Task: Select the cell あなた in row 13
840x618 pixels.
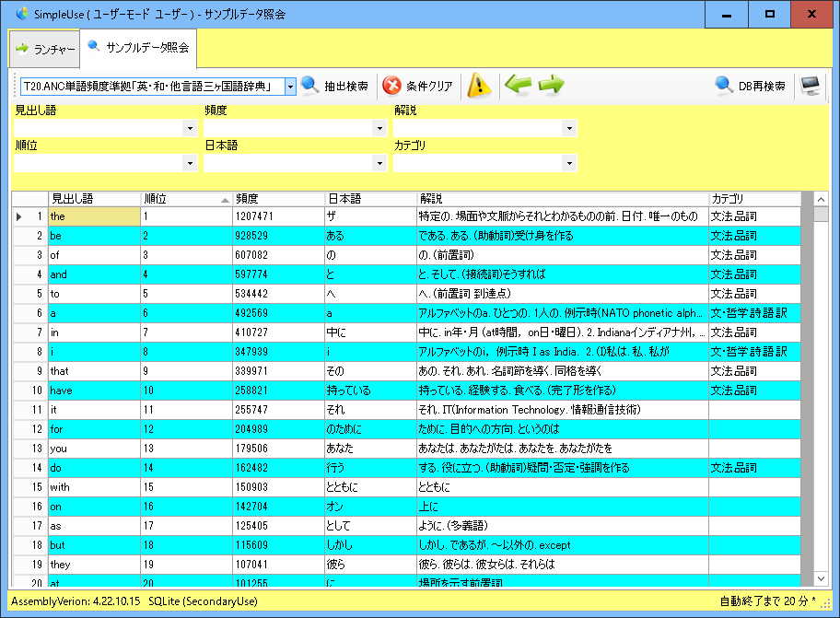Action: pyautogui.click(x=370, y=449)
